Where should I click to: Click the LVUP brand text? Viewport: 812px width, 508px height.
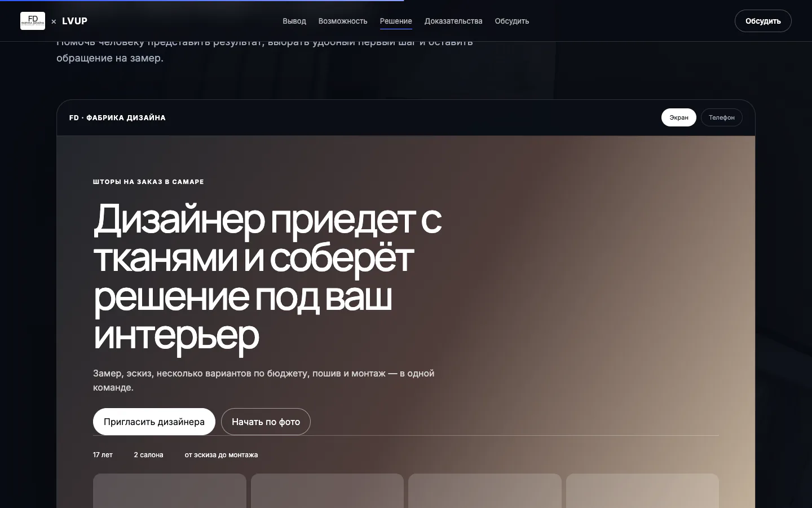(x=74, y=21)
